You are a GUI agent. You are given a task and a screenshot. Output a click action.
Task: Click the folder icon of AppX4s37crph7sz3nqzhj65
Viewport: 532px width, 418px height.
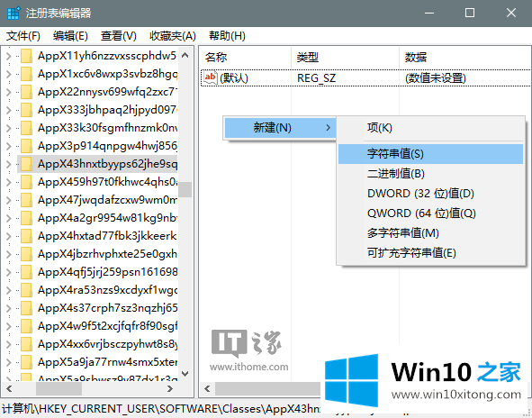point(26,307)
